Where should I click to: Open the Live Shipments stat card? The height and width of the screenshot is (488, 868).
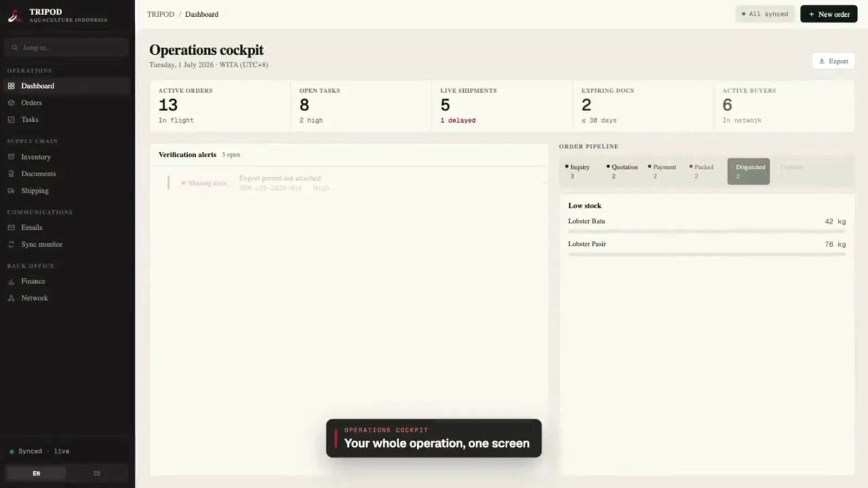(x=502, y=106)
